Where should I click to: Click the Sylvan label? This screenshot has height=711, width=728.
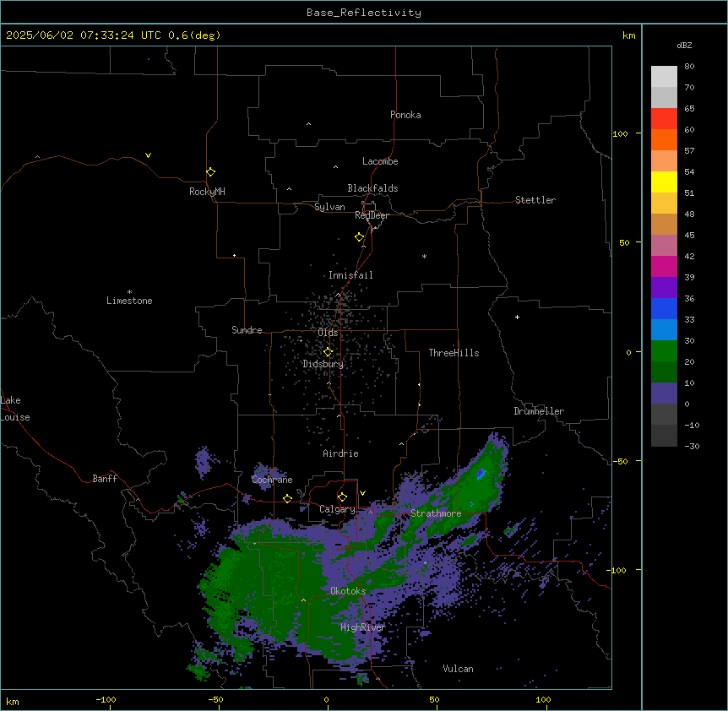point(329,207)
